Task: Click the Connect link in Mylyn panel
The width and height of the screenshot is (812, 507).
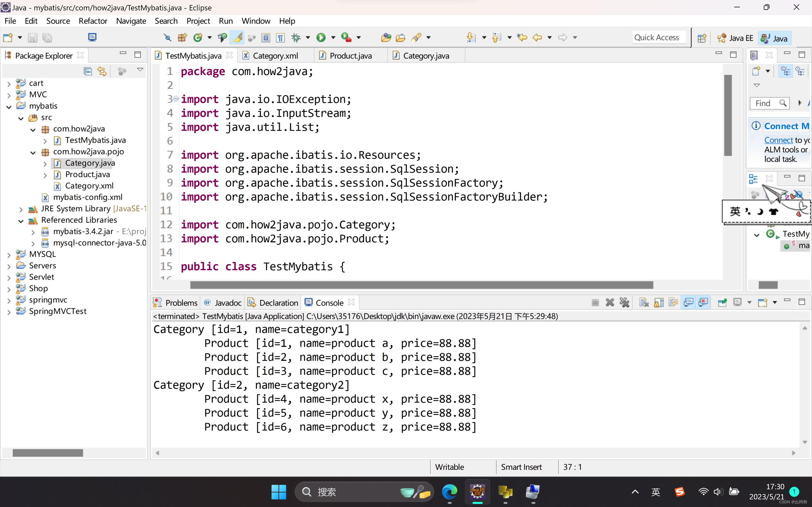Action: pos(778,140)
